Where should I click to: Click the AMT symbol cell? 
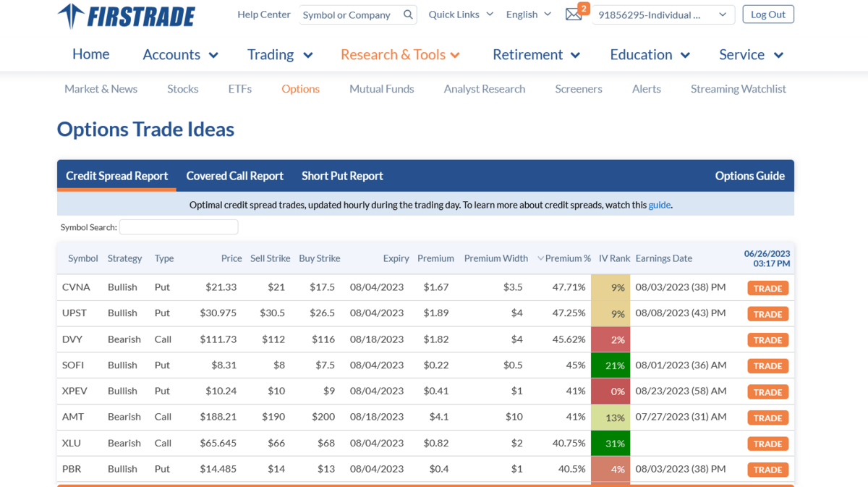pos(73,417)
